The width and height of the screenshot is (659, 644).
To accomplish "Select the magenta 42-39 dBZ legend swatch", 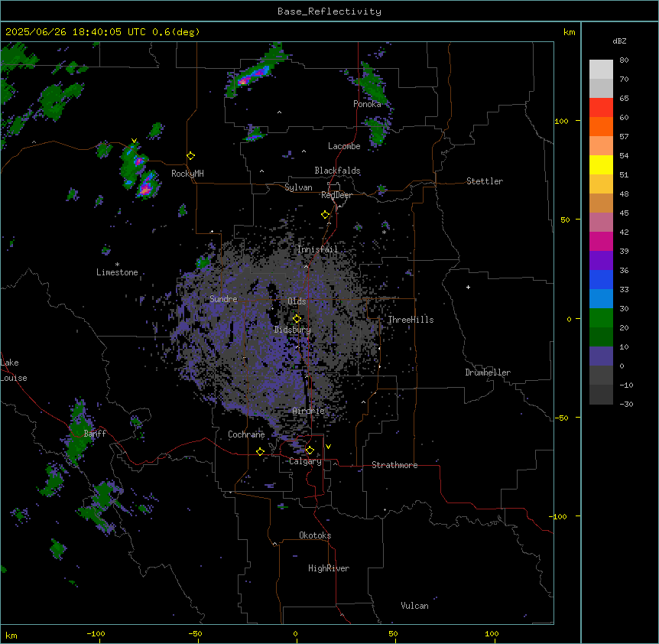I will (601, 242).
